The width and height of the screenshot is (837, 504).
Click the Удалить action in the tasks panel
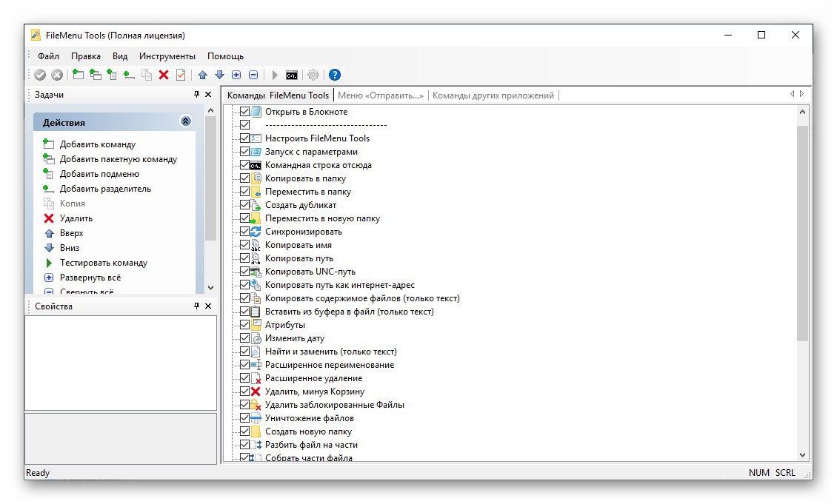tap(76, 218)
